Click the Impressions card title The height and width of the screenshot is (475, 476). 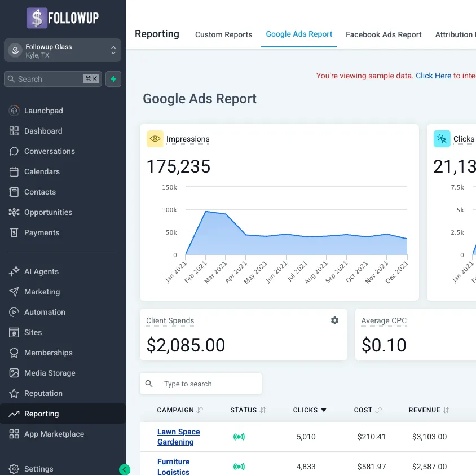[188, 139]
